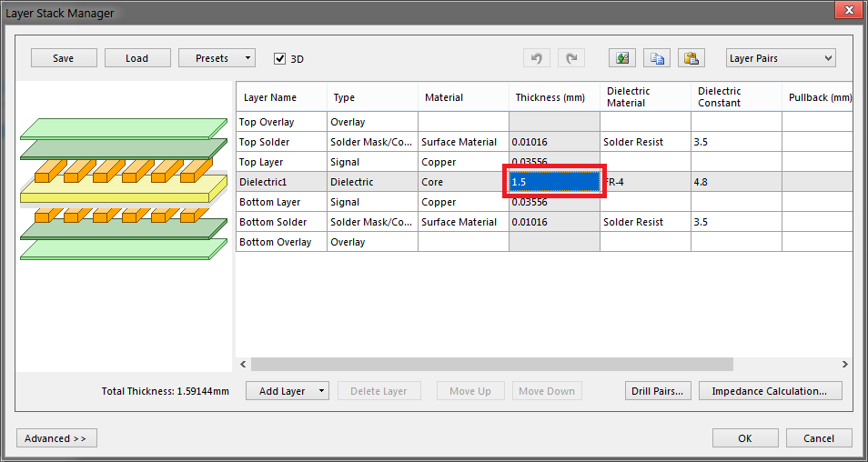Screen dimensions: 868x462
Task: Select the Top Solder layer row
Action: click(281, 142)
